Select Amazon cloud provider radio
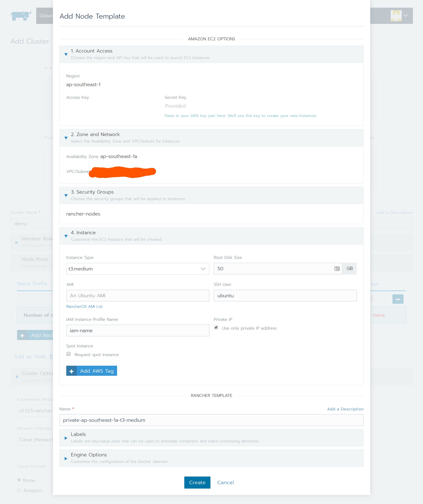Image resolution: width=423 pixels, height=504 pixels. click(x=19, y=490)
